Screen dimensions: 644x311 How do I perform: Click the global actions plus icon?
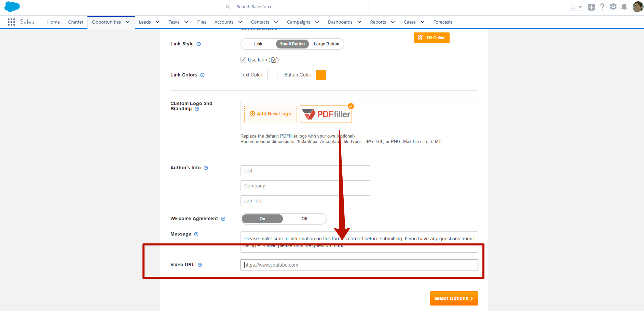click(591, 7)
